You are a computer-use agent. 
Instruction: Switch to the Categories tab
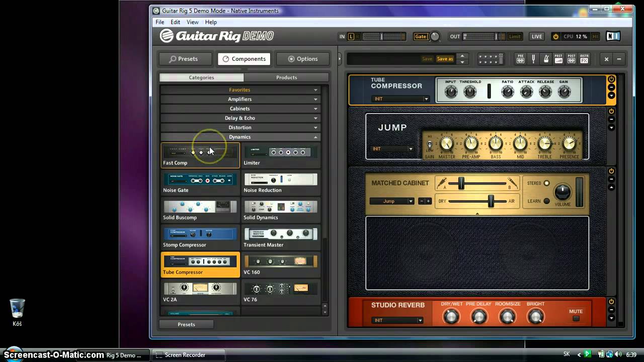tap(201, 77)
